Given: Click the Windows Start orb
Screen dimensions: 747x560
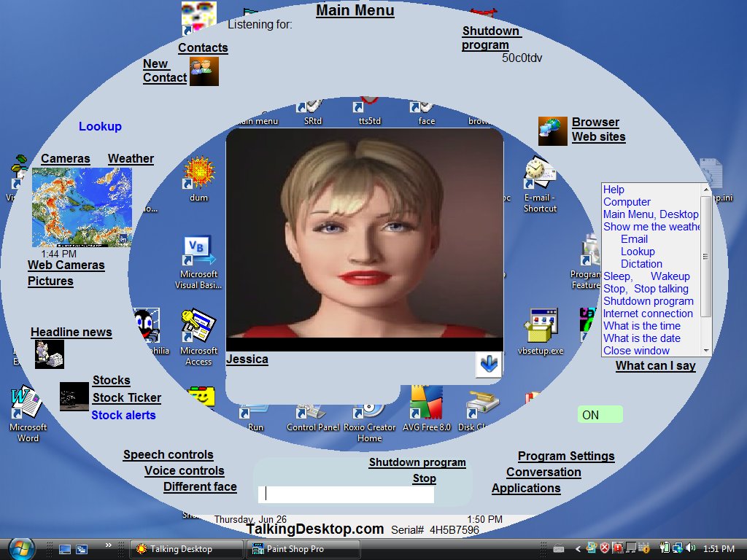Looking at the screenshot, I should click(21, 549).
